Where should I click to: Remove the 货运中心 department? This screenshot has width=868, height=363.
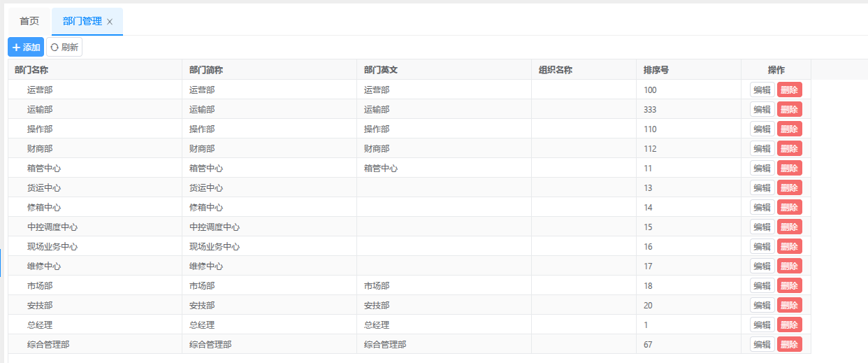coord(789,187)
